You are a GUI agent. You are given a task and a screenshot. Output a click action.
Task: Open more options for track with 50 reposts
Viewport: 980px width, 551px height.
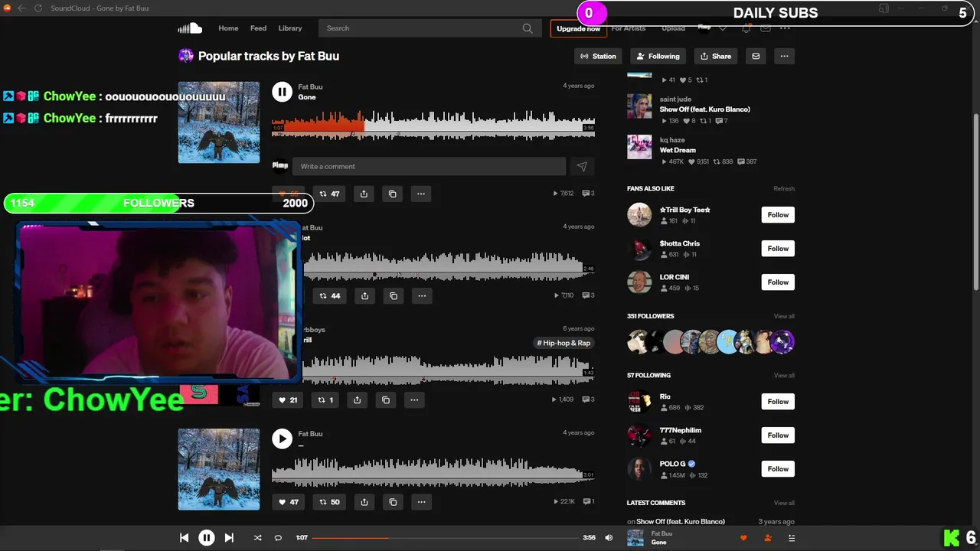tap(421, 502)
